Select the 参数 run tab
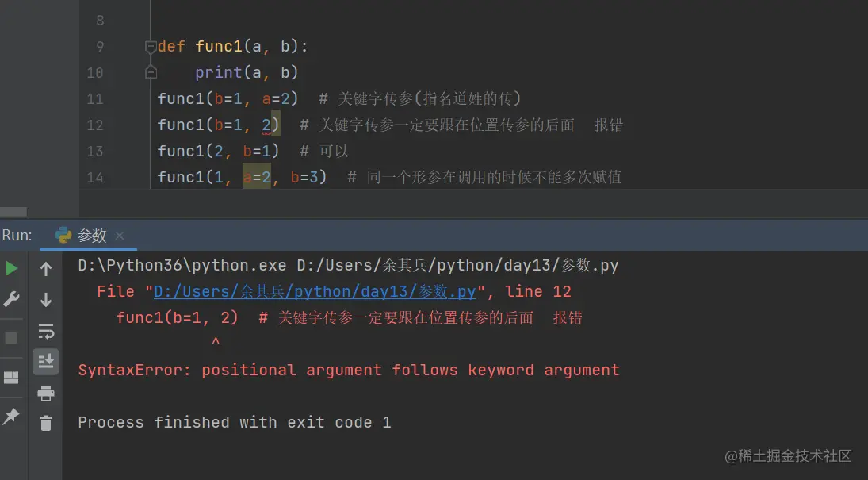 pos(89,236)
